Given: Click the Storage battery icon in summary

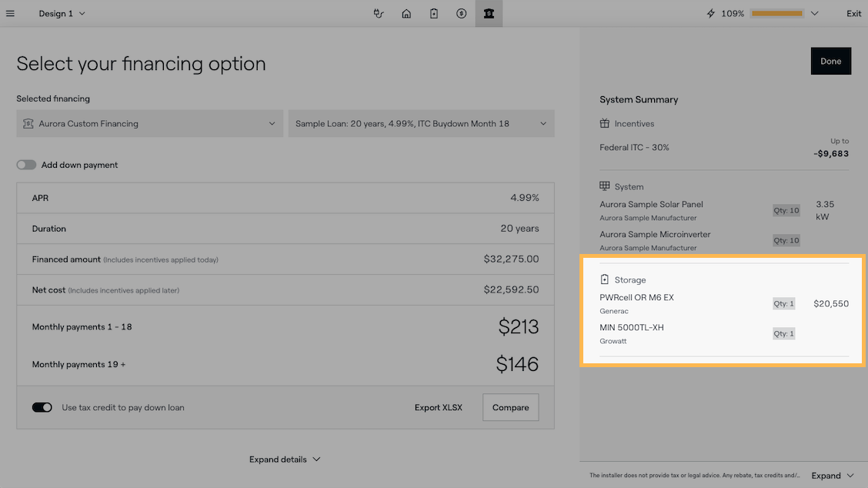Looking at the screenshot, I should (605, 279).
